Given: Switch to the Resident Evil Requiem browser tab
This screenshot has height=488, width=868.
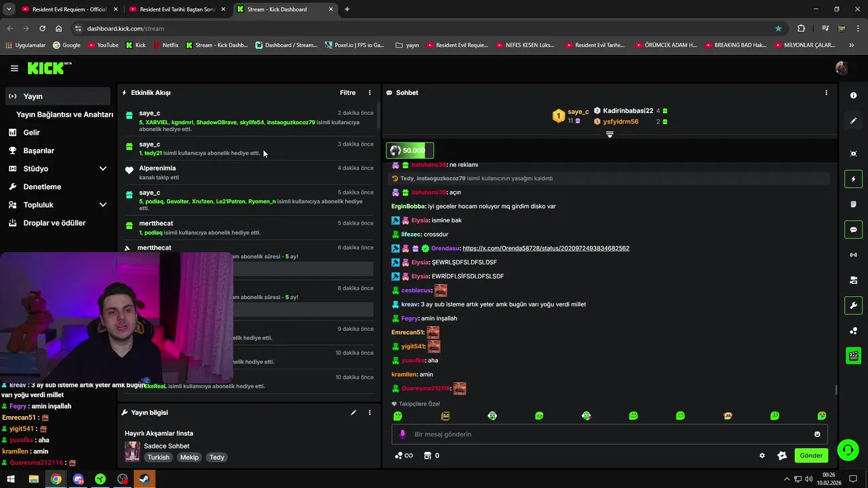Looking at the screenshot, I should coord(70,9).
